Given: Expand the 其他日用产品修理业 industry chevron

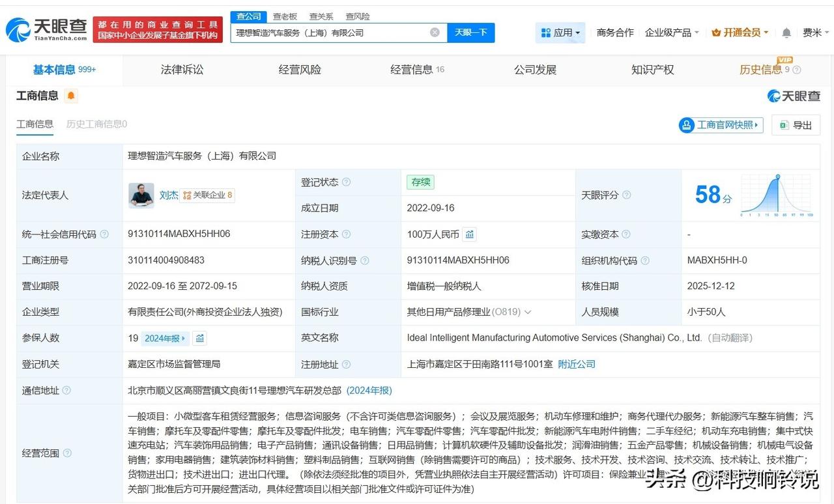Looking at the screenshot, I should pyautogui.click(x=528, y=312).
